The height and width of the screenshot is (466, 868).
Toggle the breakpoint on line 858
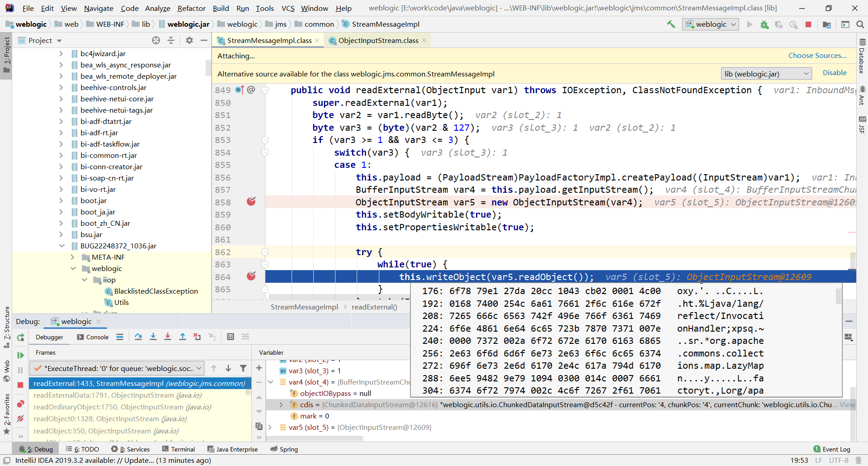click(x=251, y=201)
